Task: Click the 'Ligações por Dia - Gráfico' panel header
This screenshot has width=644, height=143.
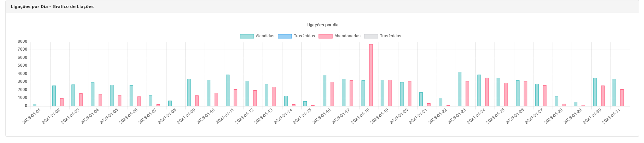Action: coord(52,6)
